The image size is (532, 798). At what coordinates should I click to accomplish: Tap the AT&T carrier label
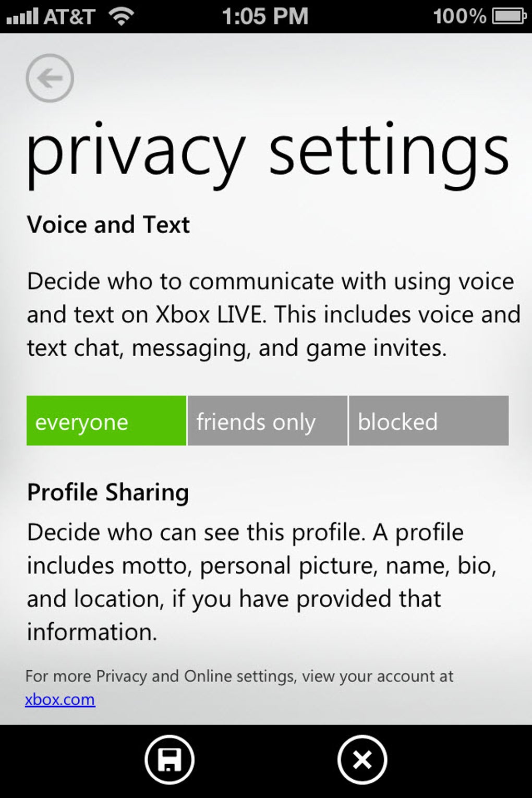click(69, 17)
